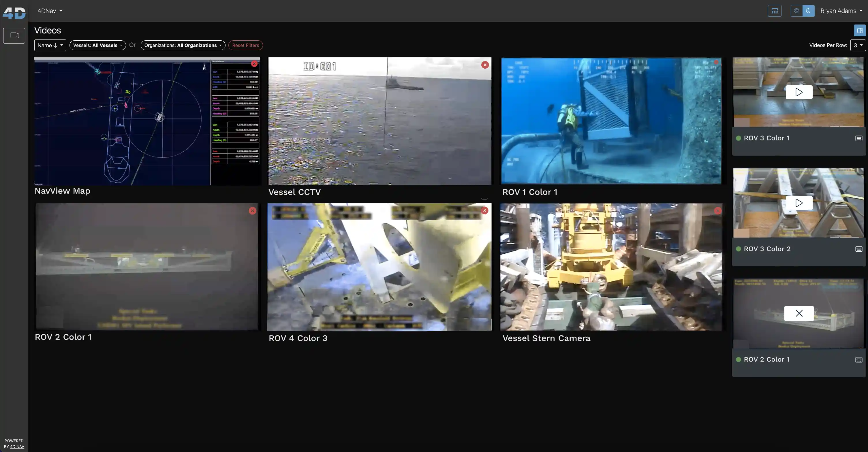Open details icon for ROV 3 Color 2

pyautogui.click(x=858, y=249)
